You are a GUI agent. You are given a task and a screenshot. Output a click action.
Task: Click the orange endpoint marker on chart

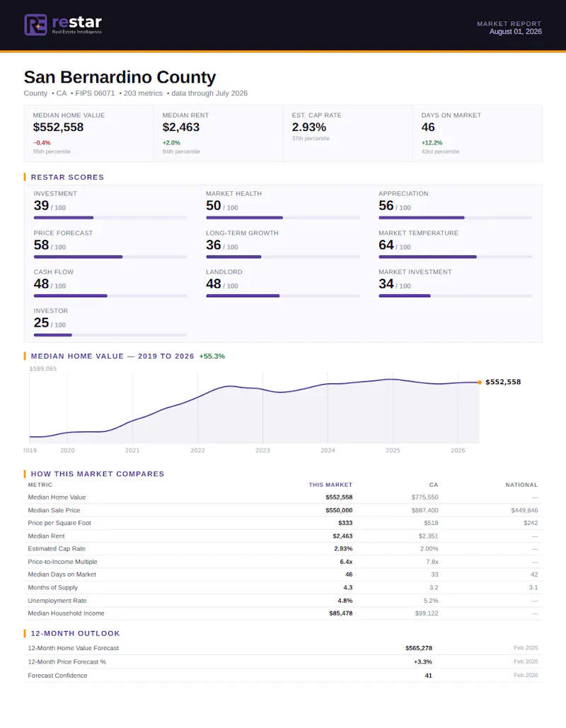pyautogui.click(x=479, y=382)
